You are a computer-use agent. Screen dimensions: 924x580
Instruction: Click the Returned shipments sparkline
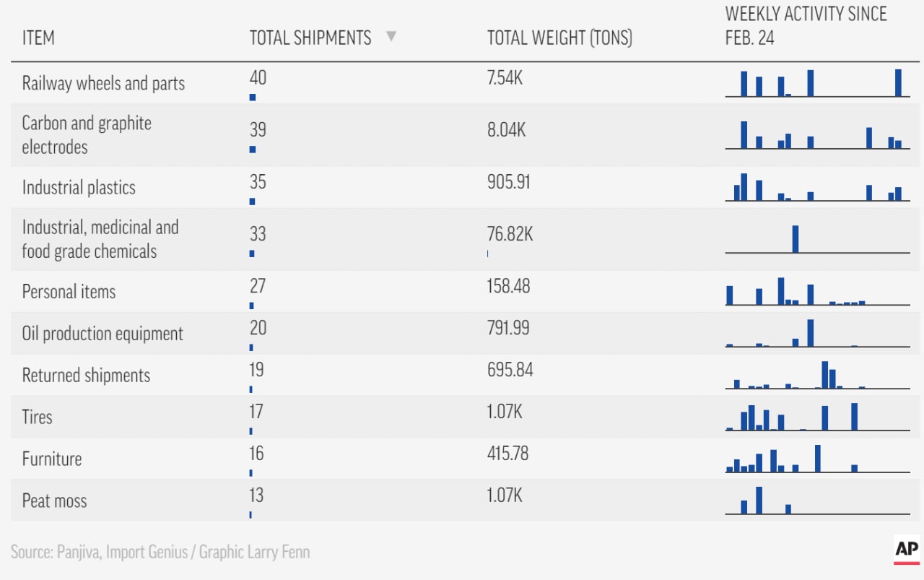click(817, 375)
